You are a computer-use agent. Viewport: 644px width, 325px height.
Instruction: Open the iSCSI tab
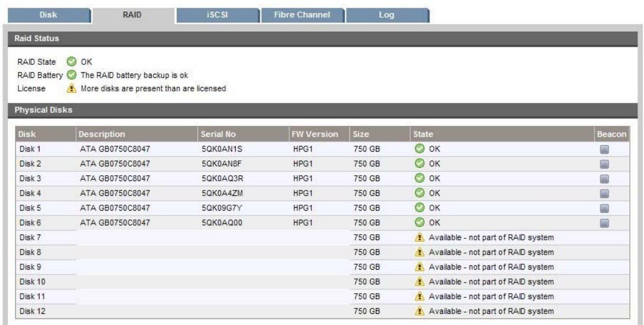217,15
